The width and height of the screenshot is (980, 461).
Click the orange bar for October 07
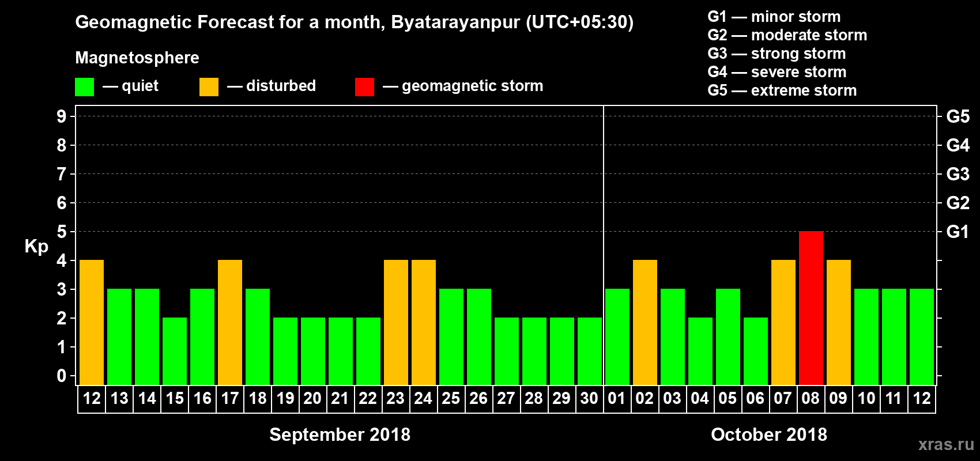pos(783,322)
